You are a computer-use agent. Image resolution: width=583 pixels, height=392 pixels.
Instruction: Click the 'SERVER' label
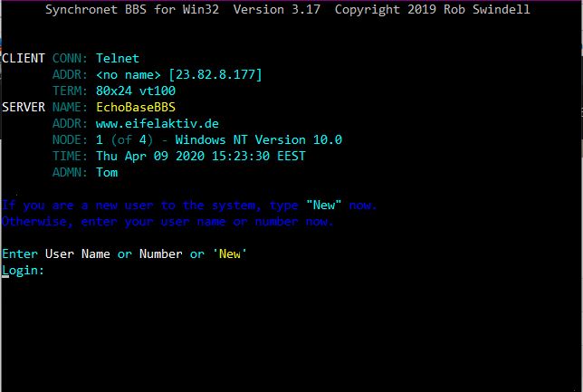pyautogui.click(x=23, y=107)
